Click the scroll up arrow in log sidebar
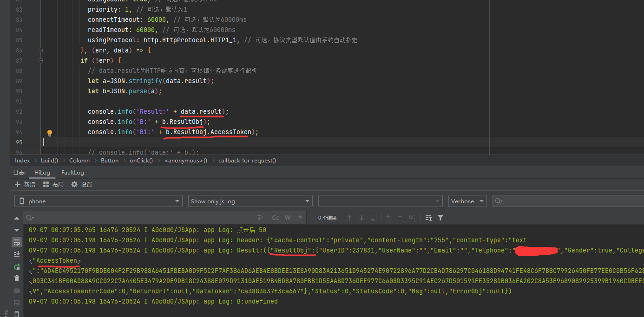Viewport: 644px width, 317px height. coord(17,218)
